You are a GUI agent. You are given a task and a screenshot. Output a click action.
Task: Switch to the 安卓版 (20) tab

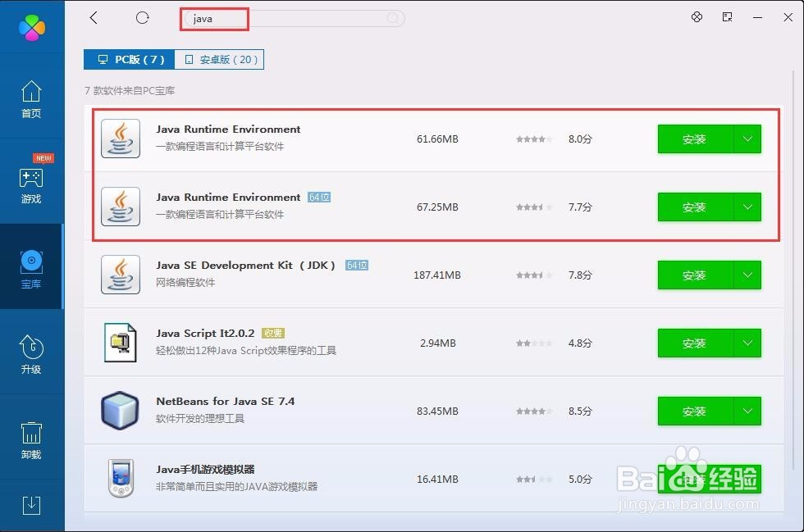click(x=220, y=60)
